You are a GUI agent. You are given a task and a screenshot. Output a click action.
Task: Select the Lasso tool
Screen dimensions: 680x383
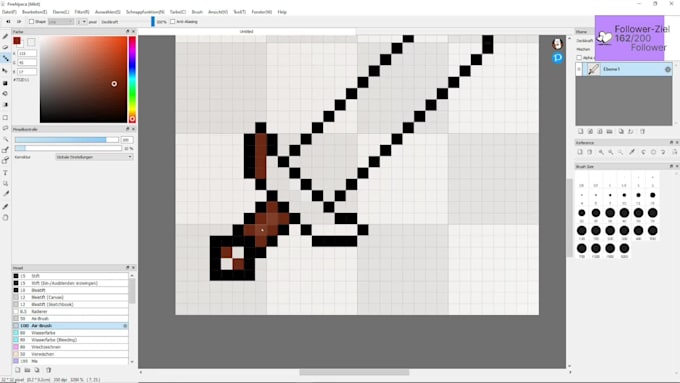(6, 128)
